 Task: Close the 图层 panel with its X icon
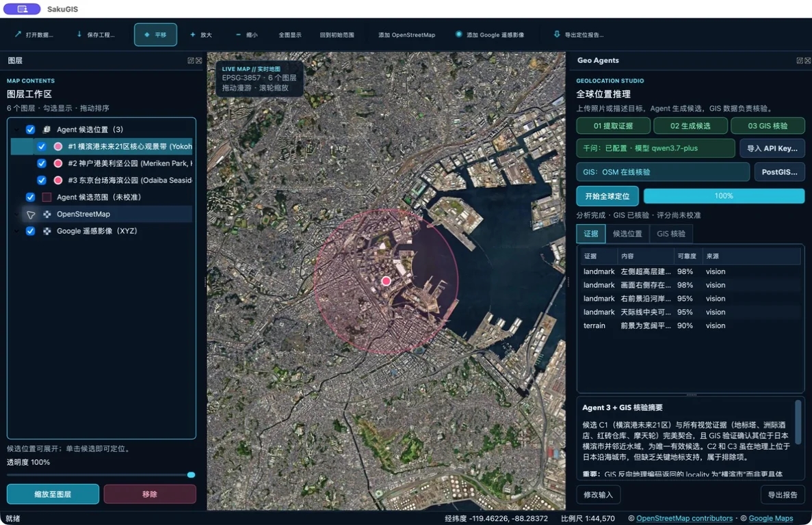pyautogui.click(x=199, y=61)
